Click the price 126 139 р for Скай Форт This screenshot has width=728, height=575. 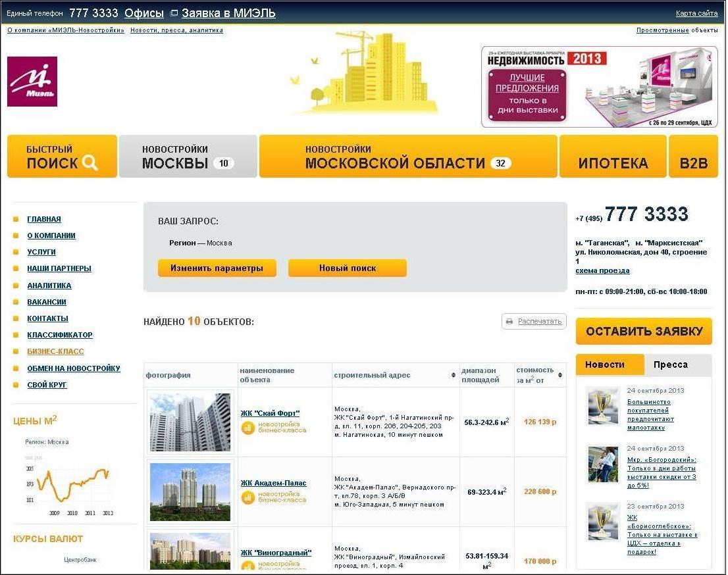click(540, 422)
